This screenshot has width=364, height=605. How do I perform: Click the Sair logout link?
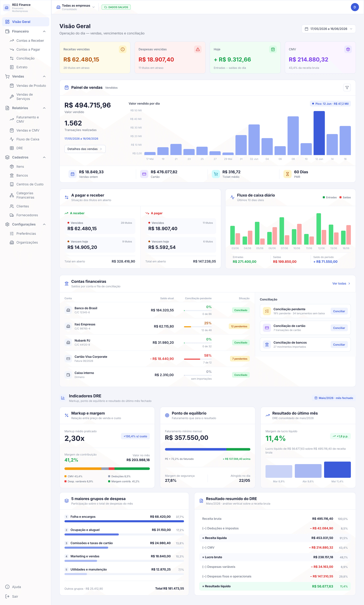pyautogui.click(x=25, y=596)
